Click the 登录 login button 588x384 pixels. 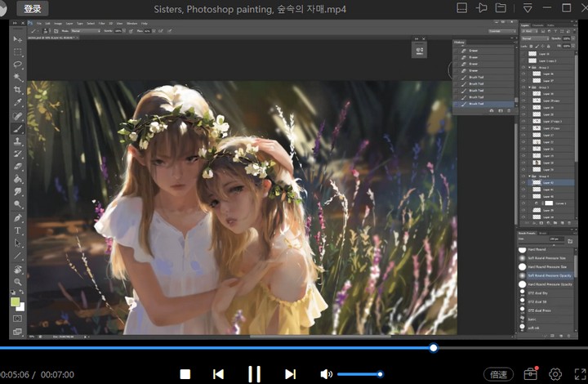32,8
